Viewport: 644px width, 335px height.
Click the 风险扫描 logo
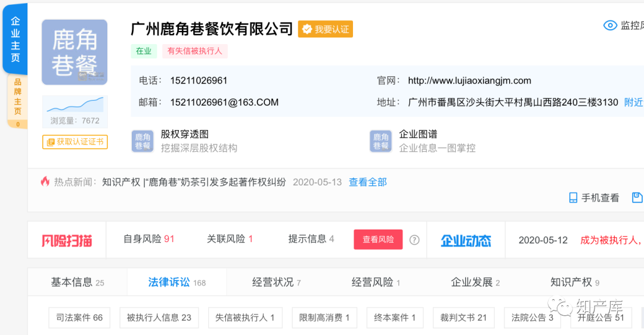tap(67, 241)
